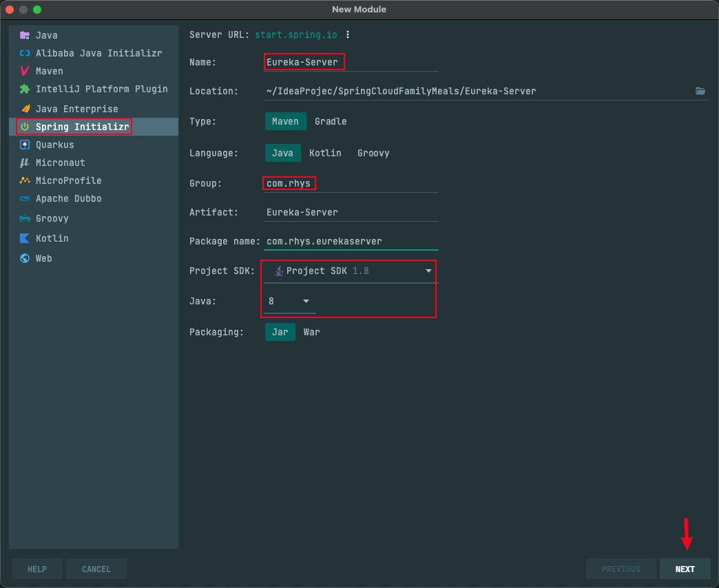
Task: Click into the Package name field
Action: coord(351,241)
